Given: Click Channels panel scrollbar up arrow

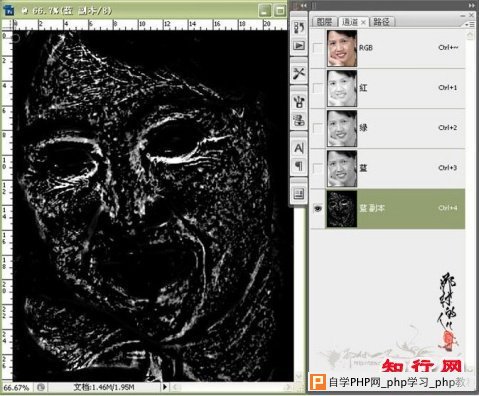Looking at the screenshot, I should tap(470, 35).
